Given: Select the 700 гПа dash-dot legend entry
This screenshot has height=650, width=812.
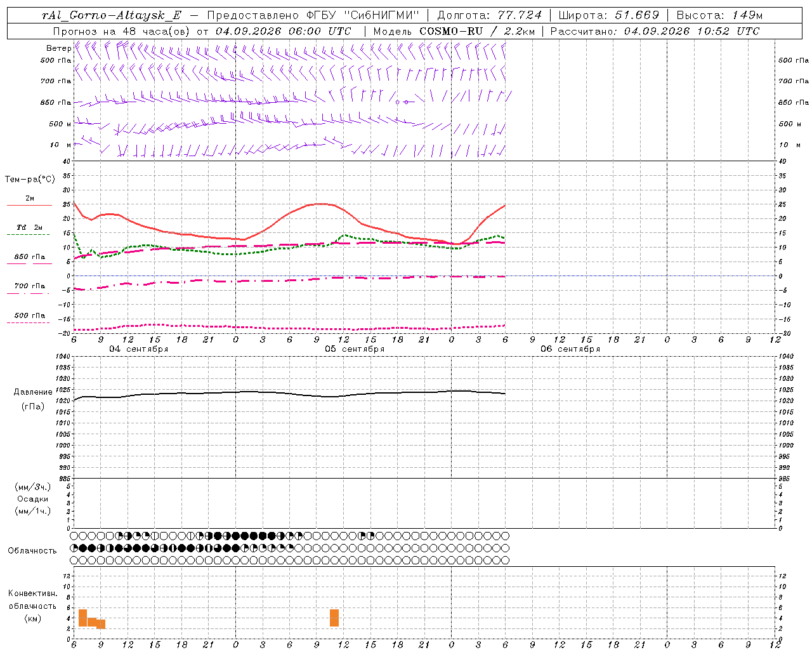Looking at the screenshot, I should point(29,289).
